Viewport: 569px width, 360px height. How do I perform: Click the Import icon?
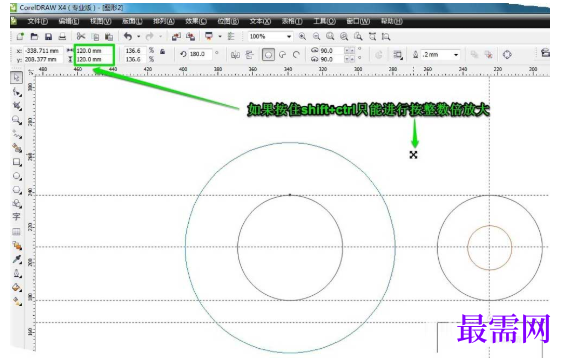coord(176,36)
